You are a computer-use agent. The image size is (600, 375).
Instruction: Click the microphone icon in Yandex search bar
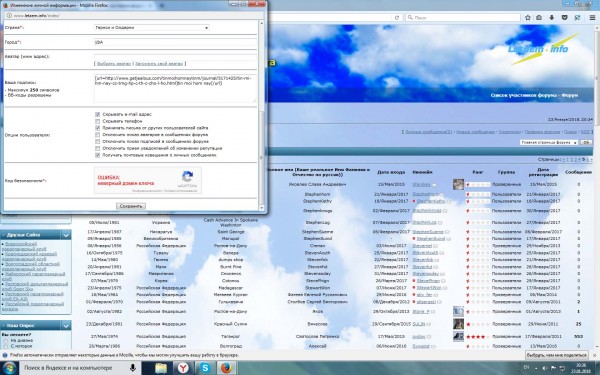point(132,368)
